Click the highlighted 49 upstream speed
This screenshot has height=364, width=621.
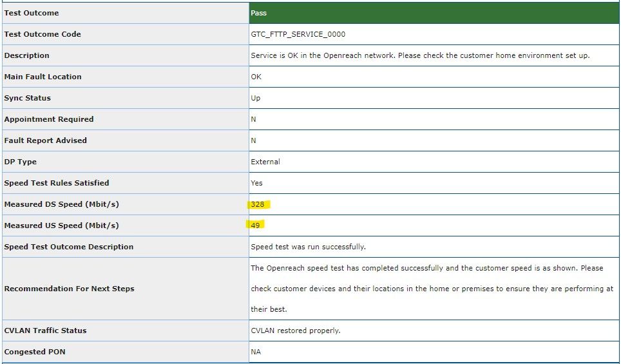pos(255,225)
